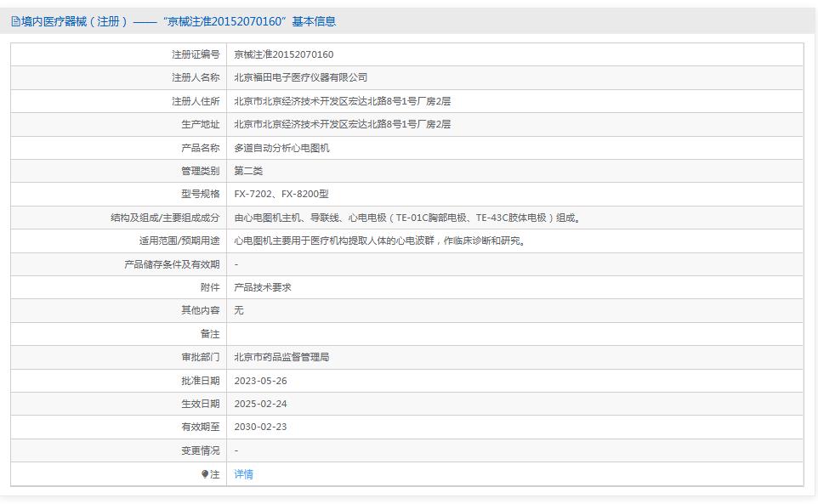
Task: Click the address value in the 生产地址 row
Action: pyautogui.click(x=342, y=124)
